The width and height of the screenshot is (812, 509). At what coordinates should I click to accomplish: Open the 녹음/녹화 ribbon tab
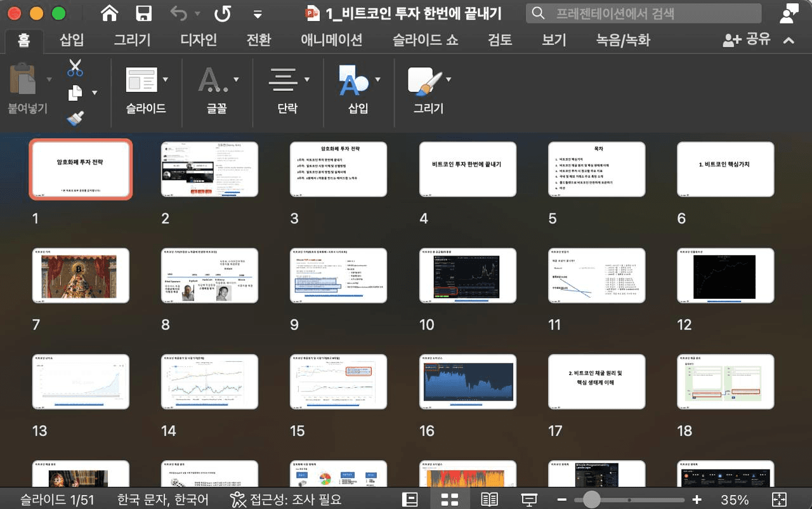coord(623,40)
